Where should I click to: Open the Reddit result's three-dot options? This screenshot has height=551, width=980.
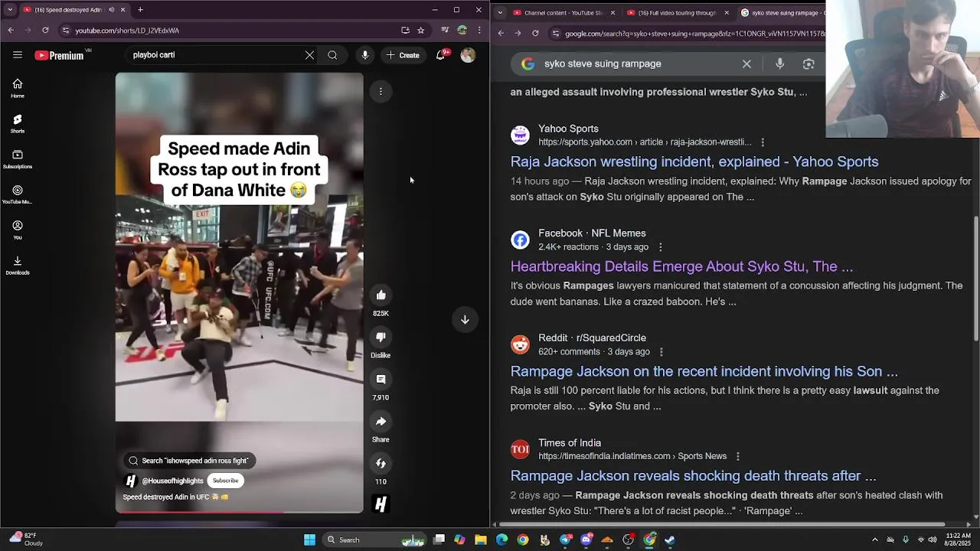tap(661, 352)
